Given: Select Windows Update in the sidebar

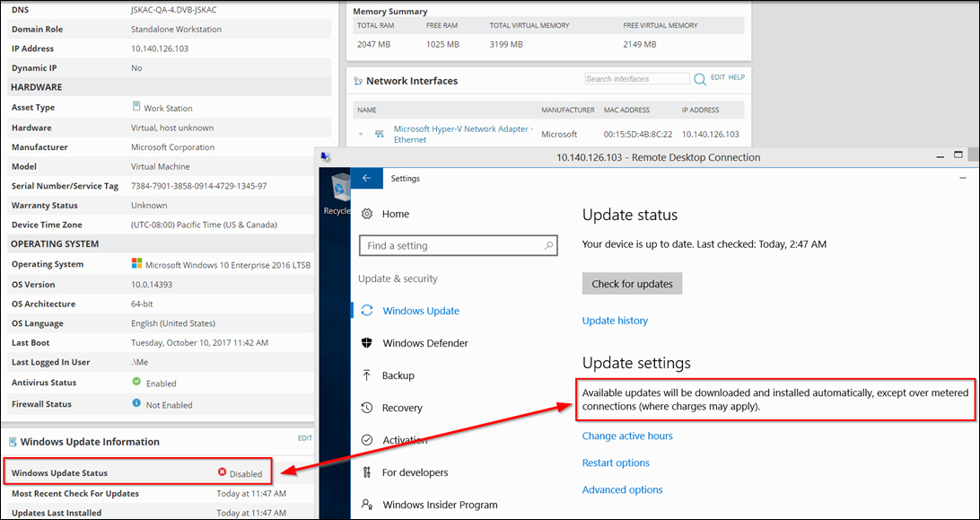Looking at the screenshot, I should (422, 310).
